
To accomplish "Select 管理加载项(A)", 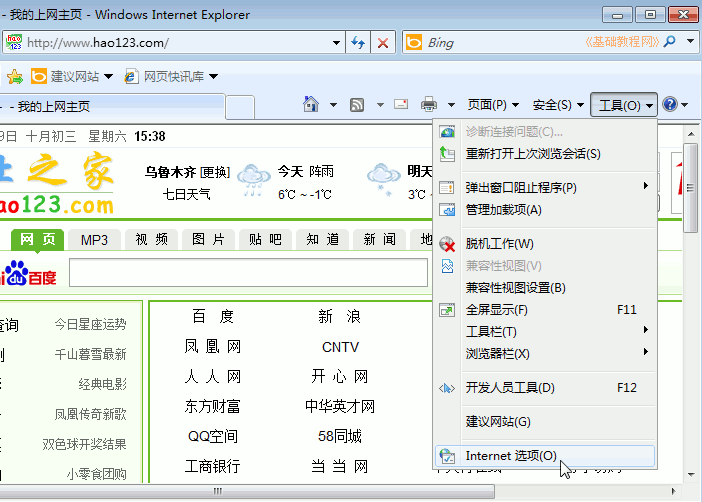I will click(545, 210).
